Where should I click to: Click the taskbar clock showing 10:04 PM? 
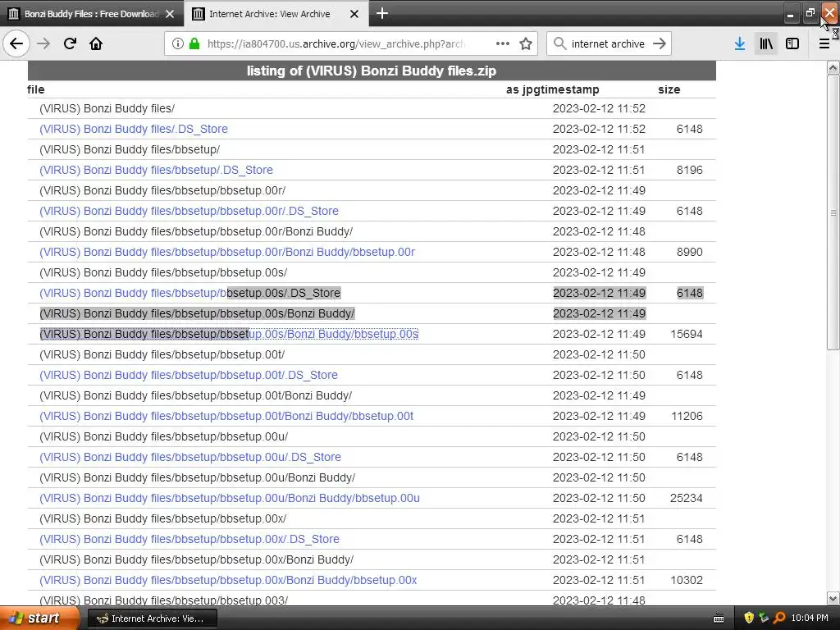pos(809,619)
